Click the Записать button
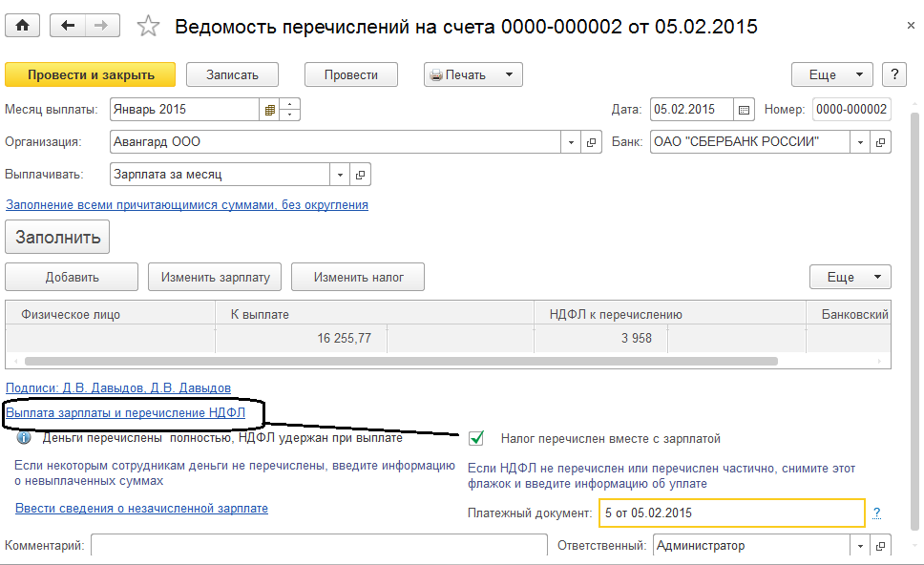This screenshot has height=565, width=924. (232, 74)
